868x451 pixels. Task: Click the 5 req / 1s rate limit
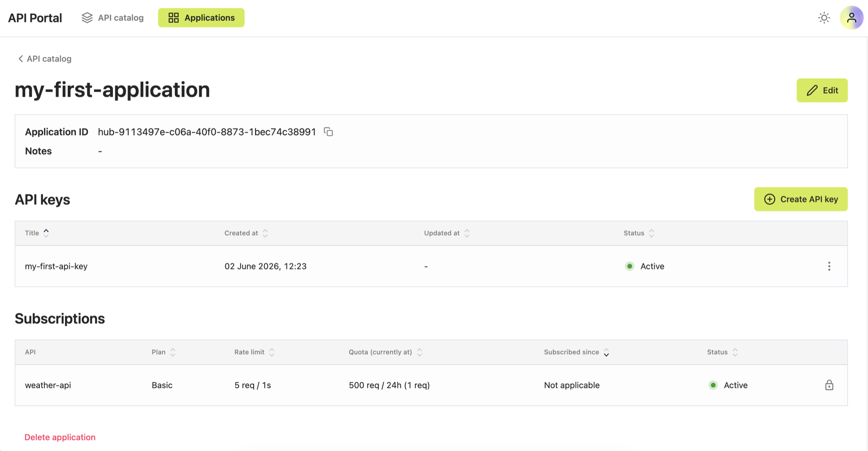(x=253, y=385)
